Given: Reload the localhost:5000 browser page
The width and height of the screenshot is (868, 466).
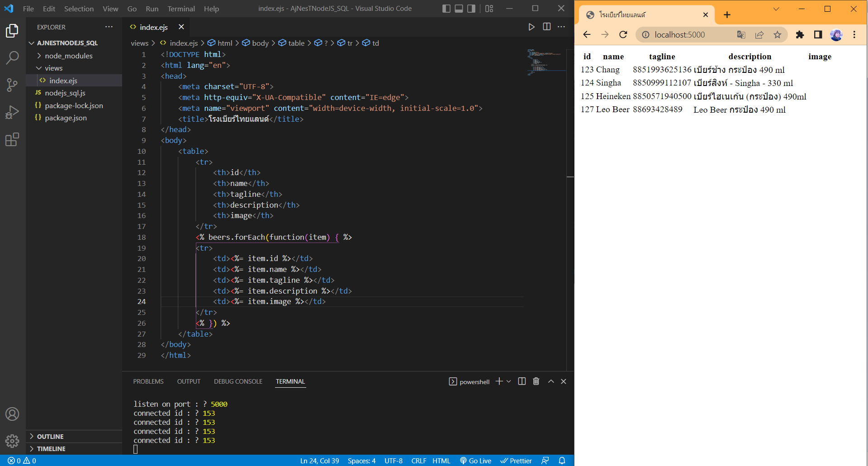Looking at the screenshot, I should point(623,35).
